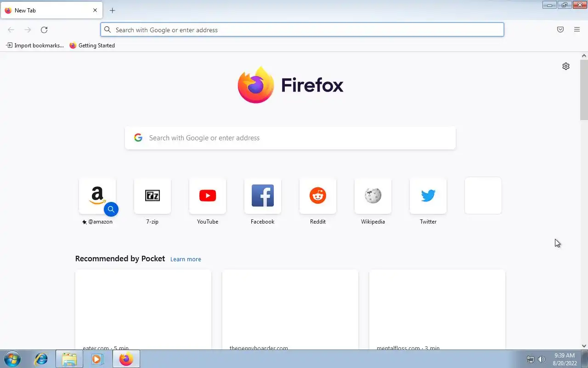Launch Internet Explorer from taskbar

click(x=41, y=359)
